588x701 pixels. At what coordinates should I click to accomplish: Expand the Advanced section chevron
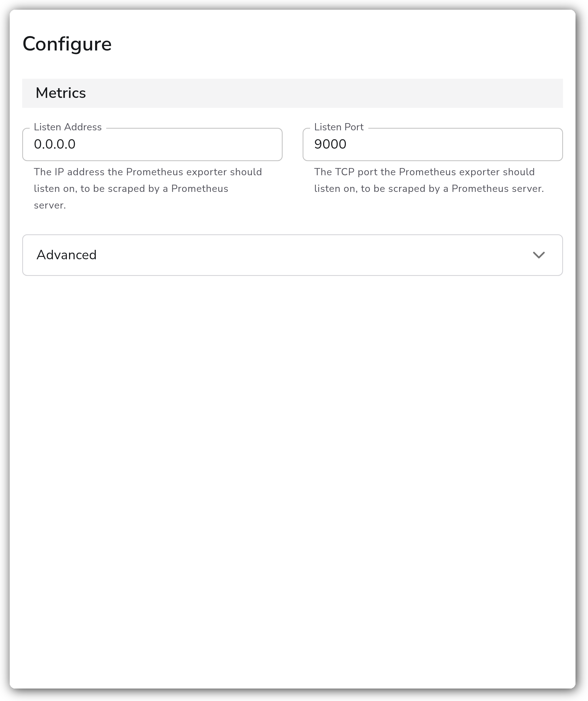click(539, 255)
